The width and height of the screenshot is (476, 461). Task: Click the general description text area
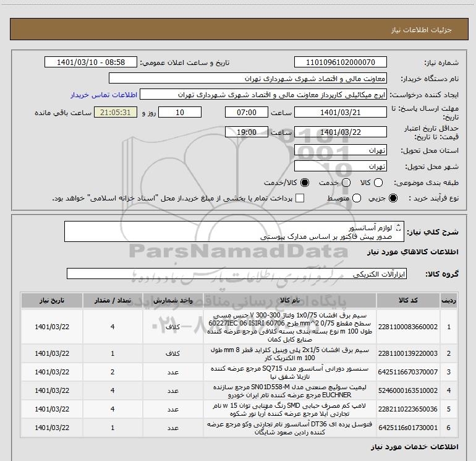point(234,231)
